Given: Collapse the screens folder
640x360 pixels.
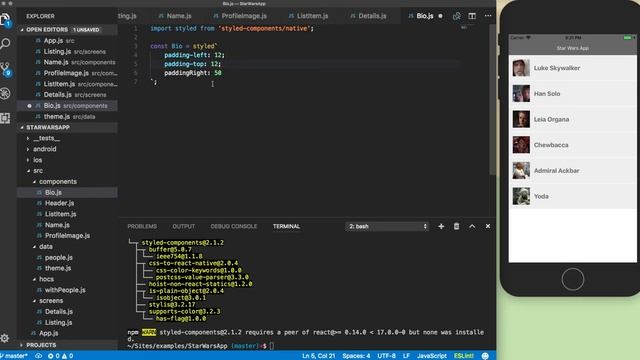Looking at the screenshot, I should (67, 301).
